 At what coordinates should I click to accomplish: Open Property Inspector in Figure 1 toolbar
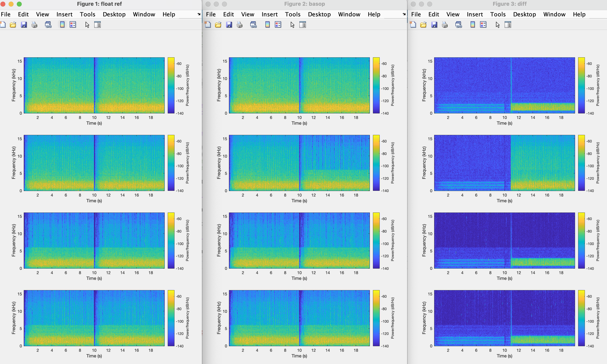pyautogui.click(x=97, y=25)
